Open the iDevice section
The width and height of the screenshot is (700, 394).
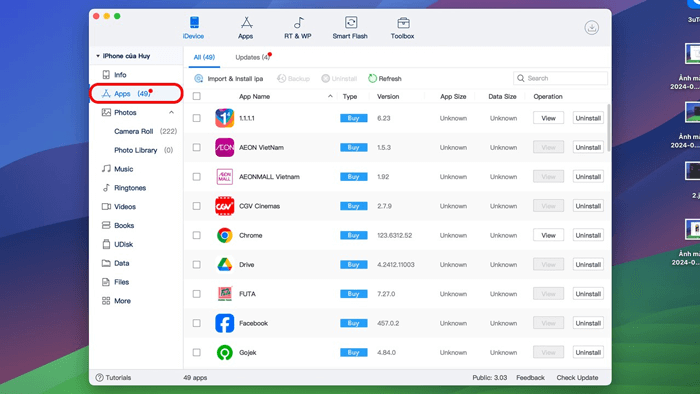[x=193, y=28]
